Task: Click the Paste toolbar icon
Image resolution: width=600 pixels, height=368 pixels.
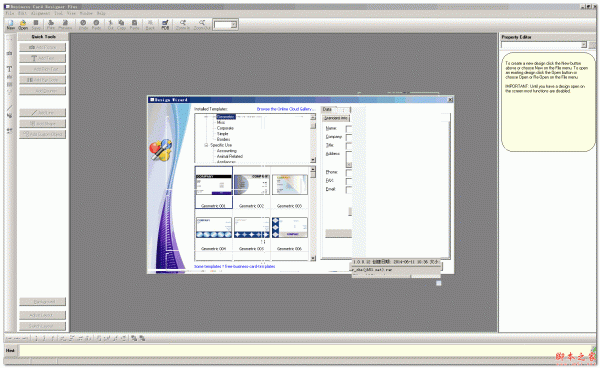Action: tap(134, 25)
